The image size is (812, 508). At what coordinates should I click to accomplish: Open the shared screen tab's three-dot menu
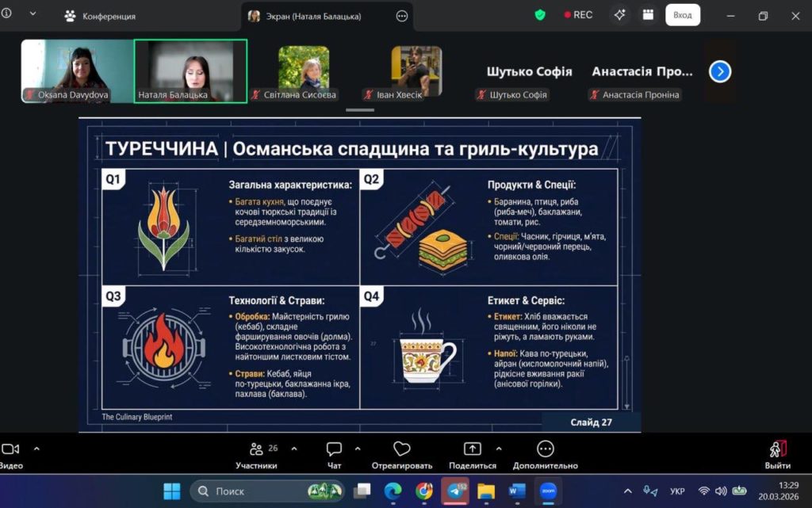point(402,16)
